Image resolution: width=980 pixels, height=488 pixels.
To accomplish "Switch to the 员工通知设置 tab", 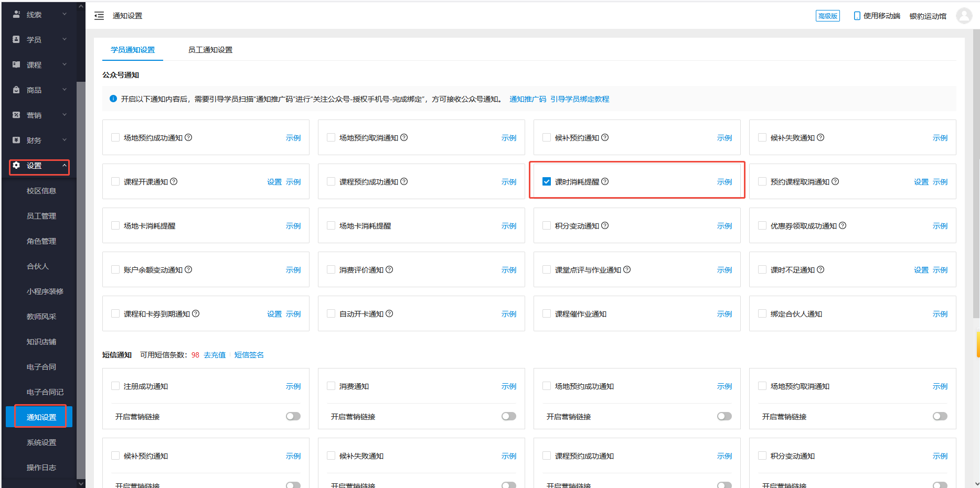I will click(x=210, y=50).
